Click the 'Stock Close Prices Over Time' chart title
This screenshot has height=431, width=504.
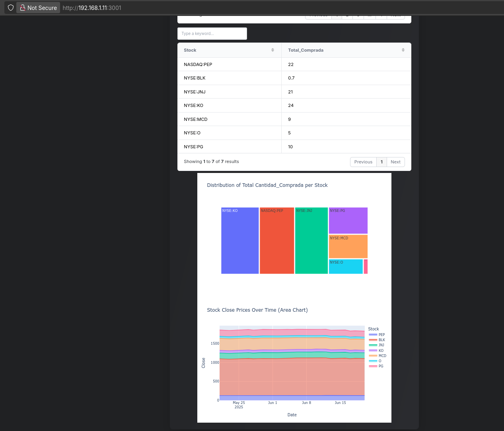point(257,310)
